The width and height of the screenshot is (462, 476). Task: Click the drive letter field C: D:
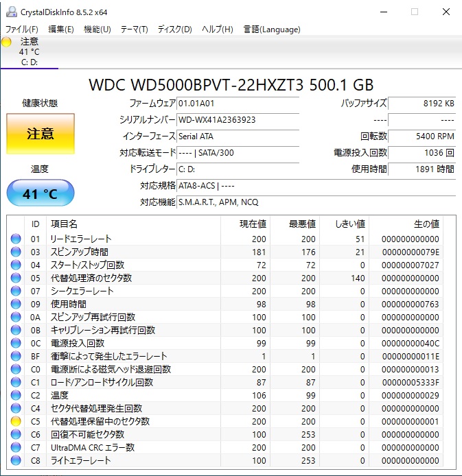(238, 169)
